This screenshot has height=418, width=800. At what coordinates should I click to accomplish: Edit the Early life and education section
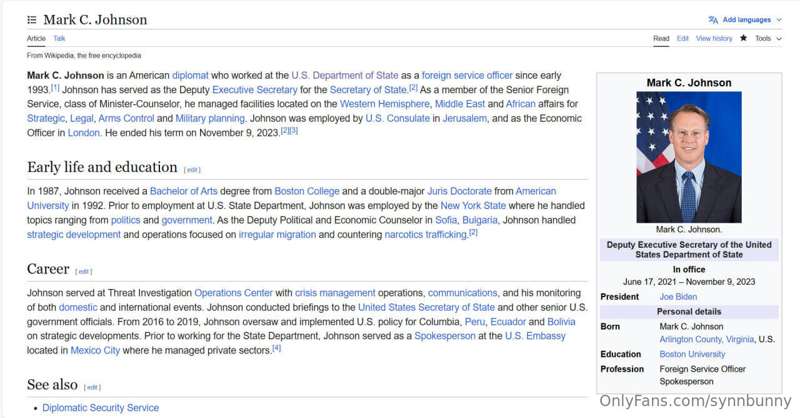click(x=192, y=170)
